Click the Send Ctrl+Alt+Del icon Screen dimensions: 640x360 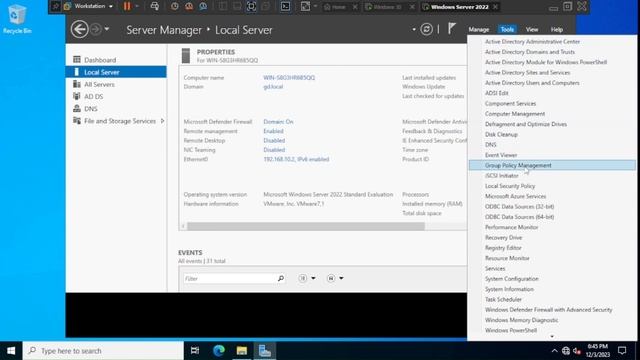tap(155, 6)
